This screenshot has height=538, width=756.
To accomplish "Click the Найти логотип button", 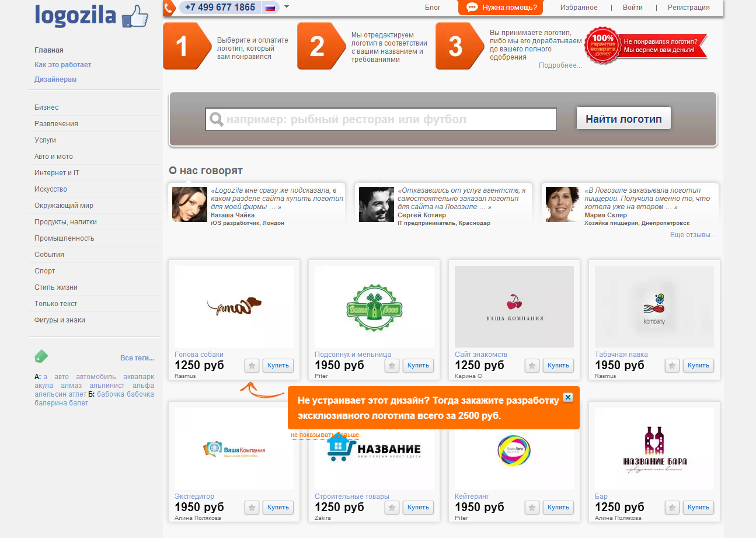I will (x=623, y=119).
